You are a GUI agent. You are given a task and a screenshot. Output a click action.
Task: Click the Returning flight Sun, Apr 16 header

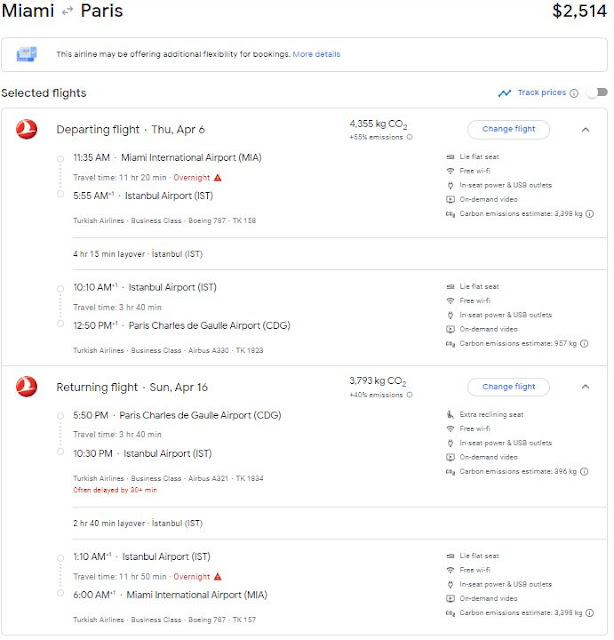(132, 387)
